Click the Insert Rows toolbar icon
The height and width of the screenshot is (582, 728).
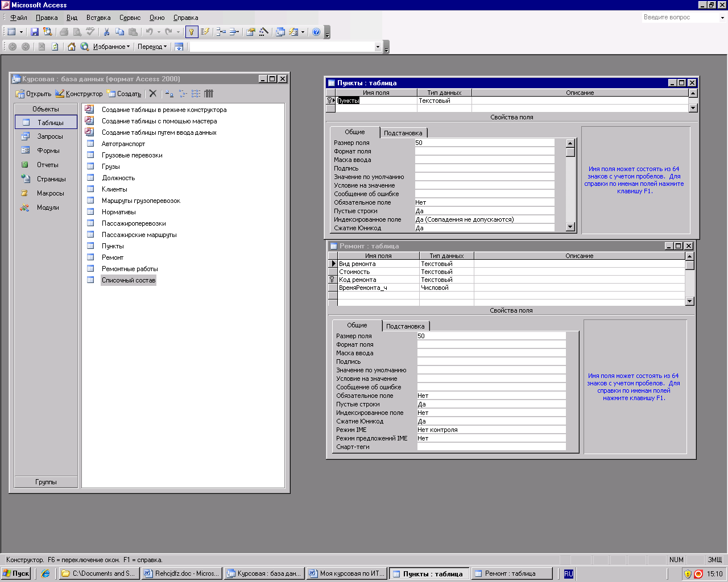(221, 32)
